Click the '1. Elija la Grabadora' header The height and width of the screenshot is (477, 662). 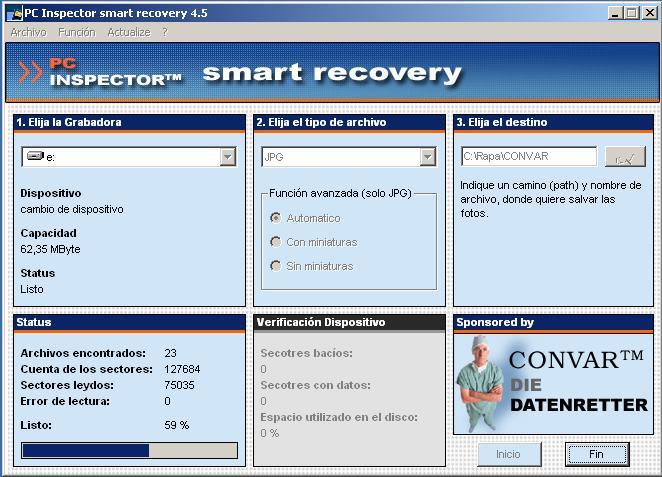coord(69,122)
